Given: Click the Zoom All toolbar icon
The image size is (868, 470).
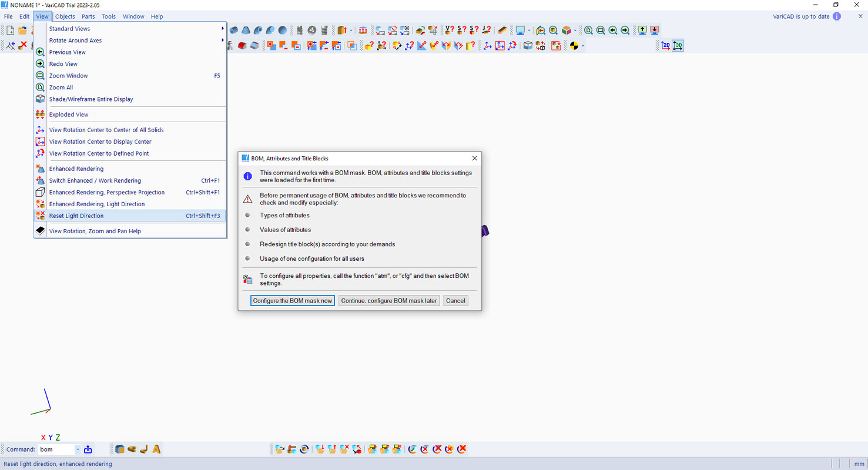Looking at the screenshot, I should [x=588, y=30].
